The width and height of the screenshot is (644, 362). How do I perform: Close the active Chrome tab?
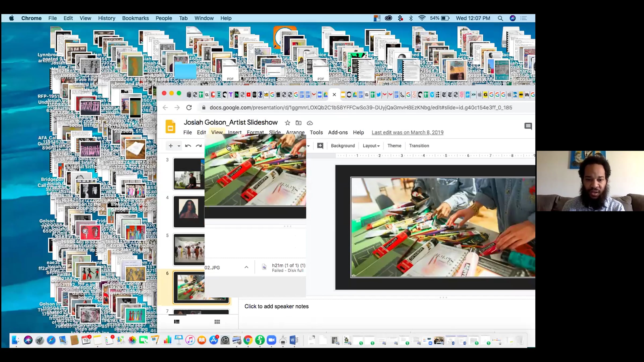(334, 94)
